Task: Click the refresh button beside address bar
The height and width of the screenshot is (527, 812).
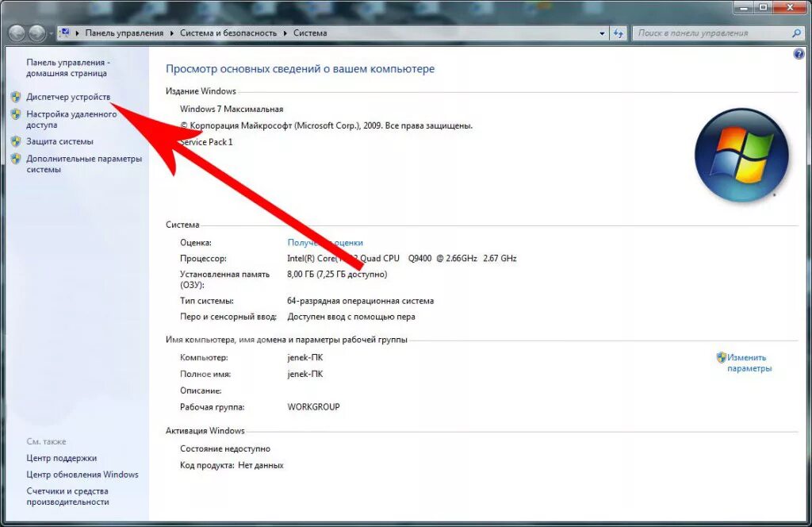Action: click(x=619, y=33)
